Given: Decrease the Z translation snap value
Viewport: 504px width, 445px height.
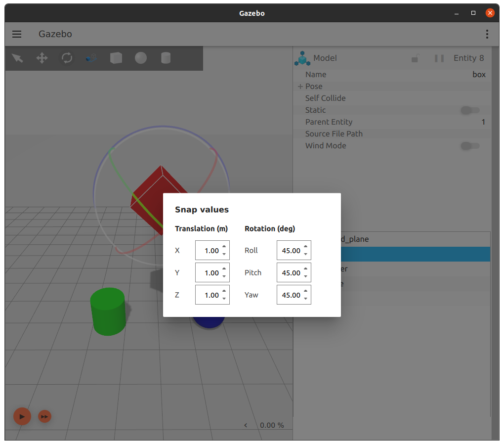Looking at the screenshot, I should click(x=224, y=298).
